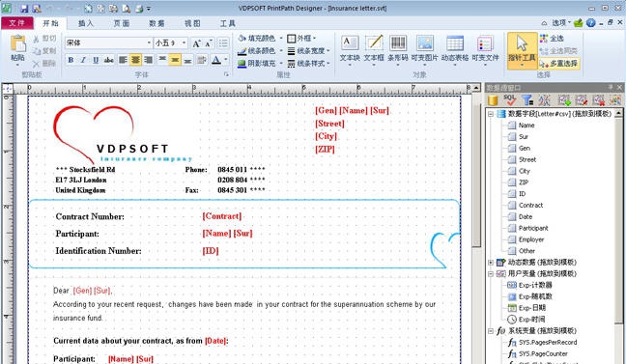Select the Exp-计数器 user variable
626x364 pixels.
535,285
